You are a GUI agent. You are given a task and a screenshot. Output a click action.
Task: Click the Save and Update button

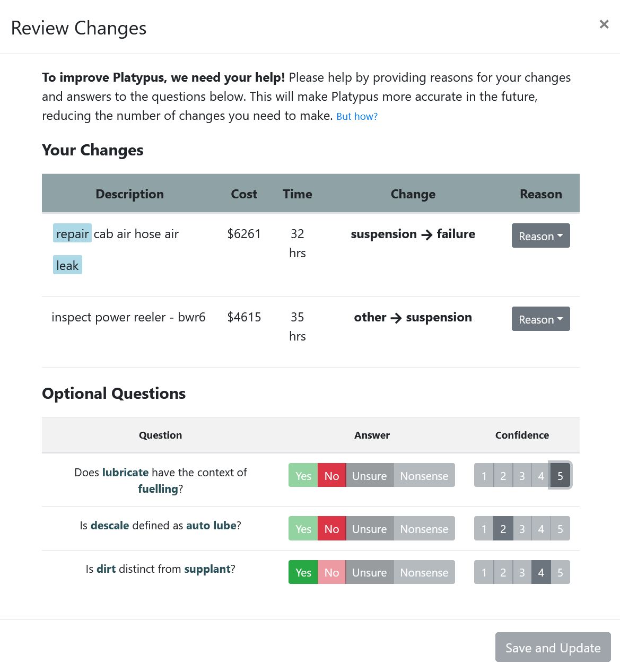pos(553,648)
